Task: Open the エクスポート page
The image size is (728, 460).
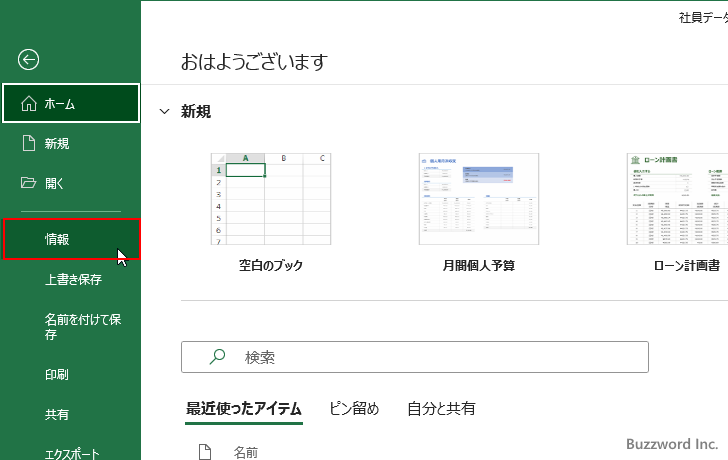Action: (71, 454)
